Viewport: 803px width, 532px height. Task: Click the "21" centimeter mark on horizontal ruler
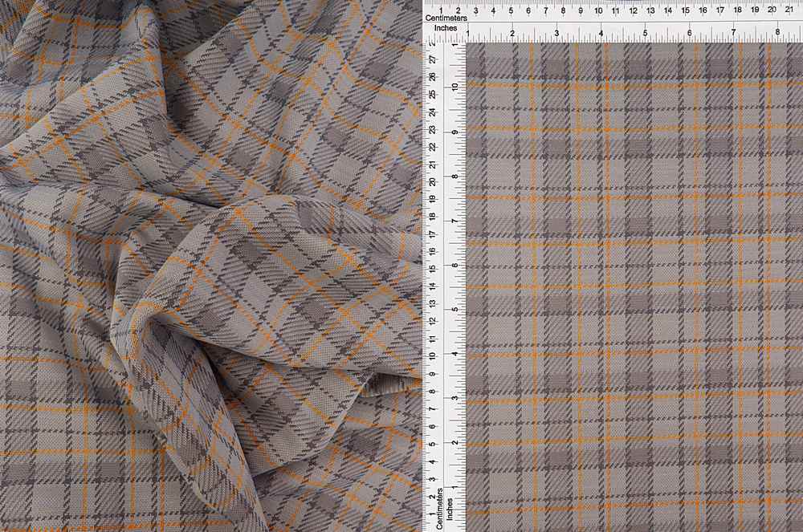click(789, 9)
